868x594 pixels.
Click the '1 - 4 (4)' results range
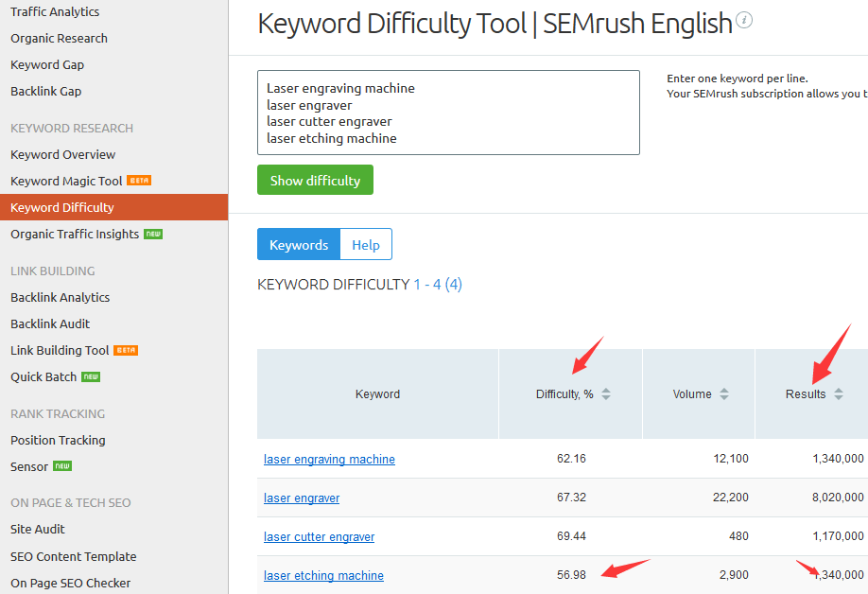click(x=438, y=285)
